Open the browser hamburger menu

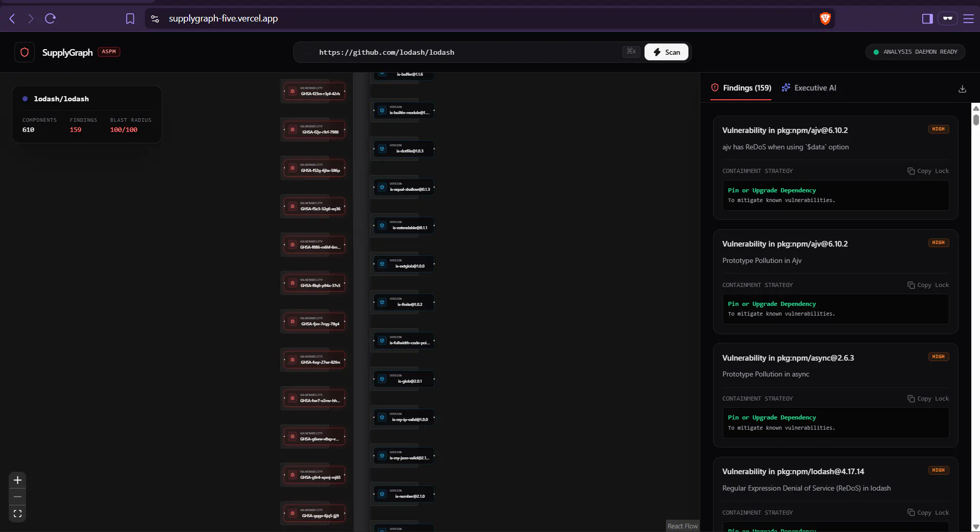click(968, 18)
